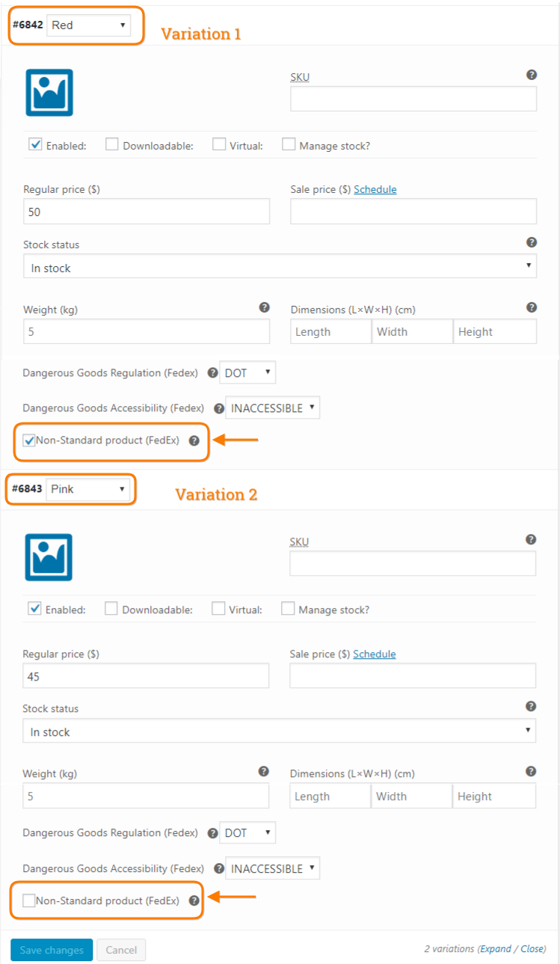Screen dimensions: 560x964
Task: Click Length field in Pink variation
Action: click(x=330, y=796)
